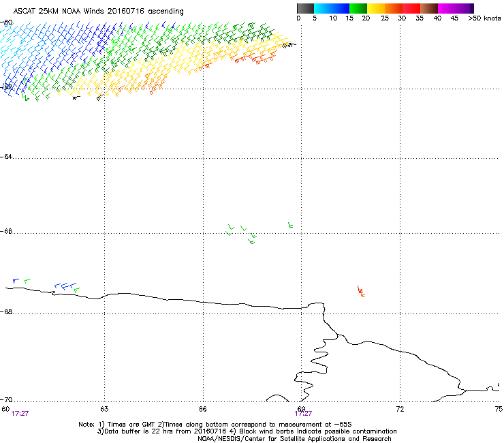The height and width of the screenshot is (443, 504).
Task: Click the purple '17:27' time under longitude 60
Action: [x=20, y=414]
